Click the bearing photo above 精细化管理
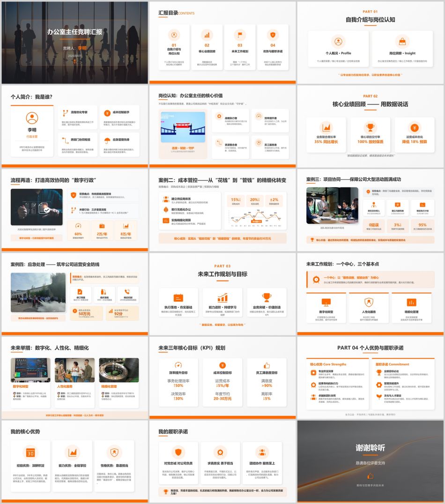This screenshot has width=445, height=504. (119, 370)
